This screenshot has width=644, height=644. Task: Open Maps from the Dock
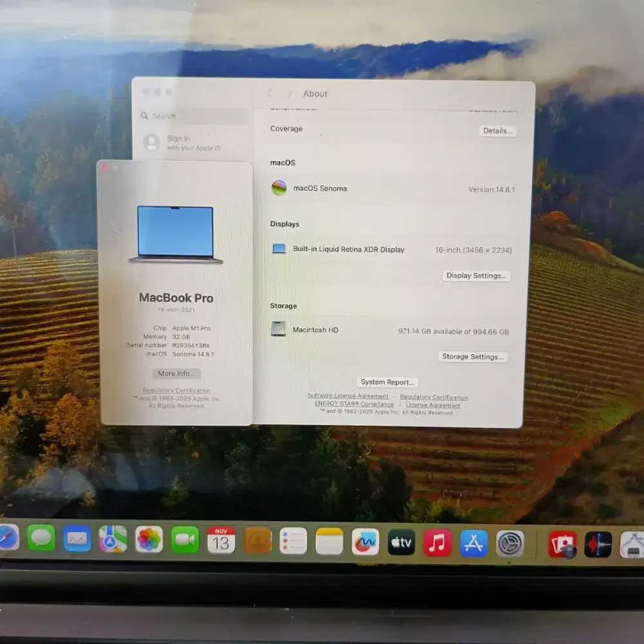tap(113, 541)
